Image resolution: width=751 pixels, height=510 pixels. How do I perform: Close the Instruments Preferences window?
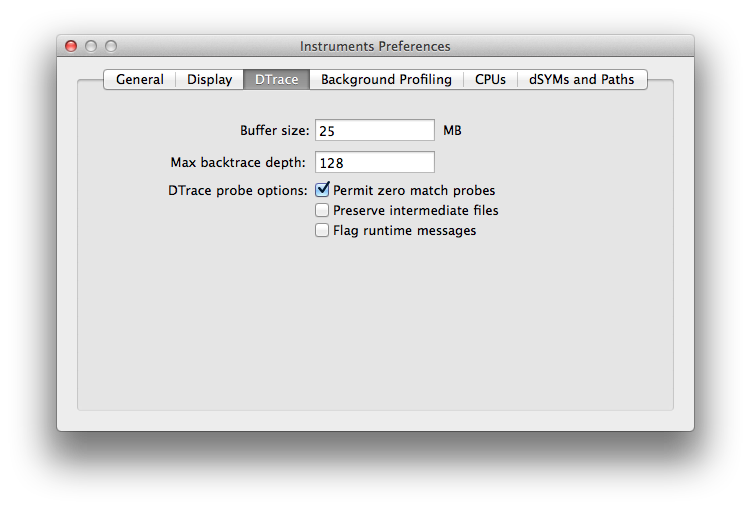coord(71,46)
